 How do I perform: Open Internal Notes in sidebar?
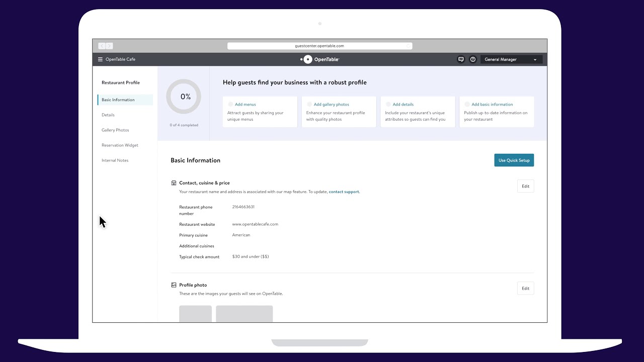(x=115, y=160)
